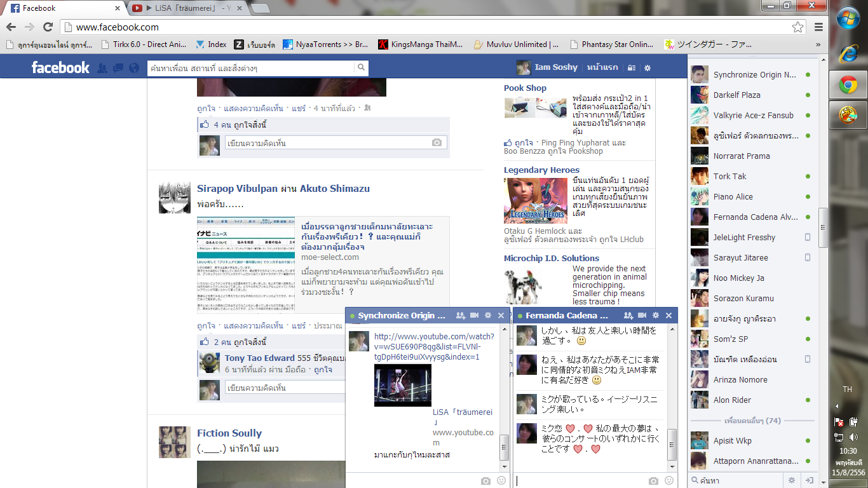
Task: Click Fernanda Cadena chat scrollbar thumb
Action: pos(672,445)
